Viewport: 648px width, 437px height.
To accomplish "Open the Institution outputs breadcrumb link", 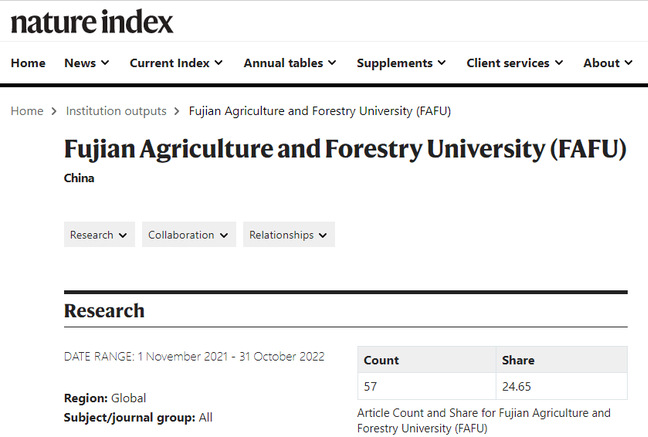I will pyautogui.click(x=115, y=111).
